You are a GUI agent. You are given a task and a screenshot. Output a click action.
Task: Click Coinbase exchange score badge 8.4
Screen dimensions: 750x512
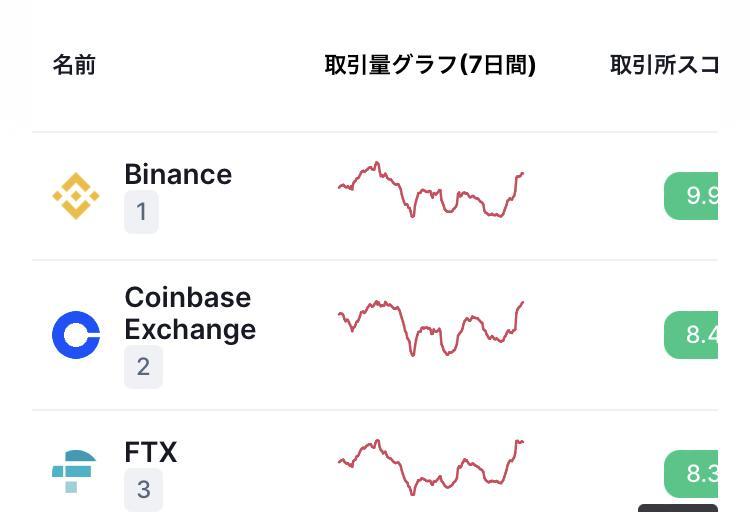[x=692, y=334]
